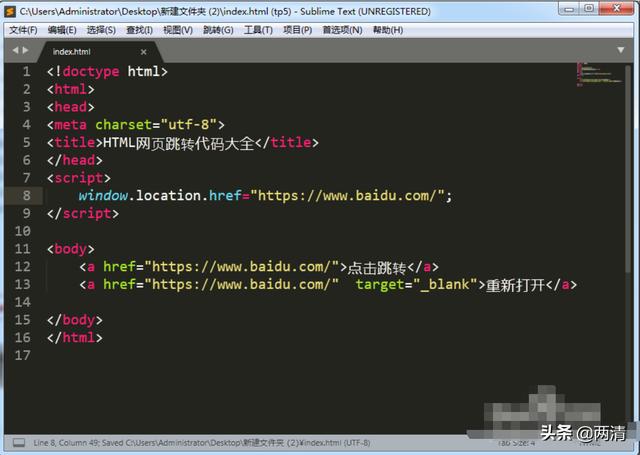The image size is (640, 455).
Task: Click line number 17 in the gutter
Action: [x=22, y=355]
